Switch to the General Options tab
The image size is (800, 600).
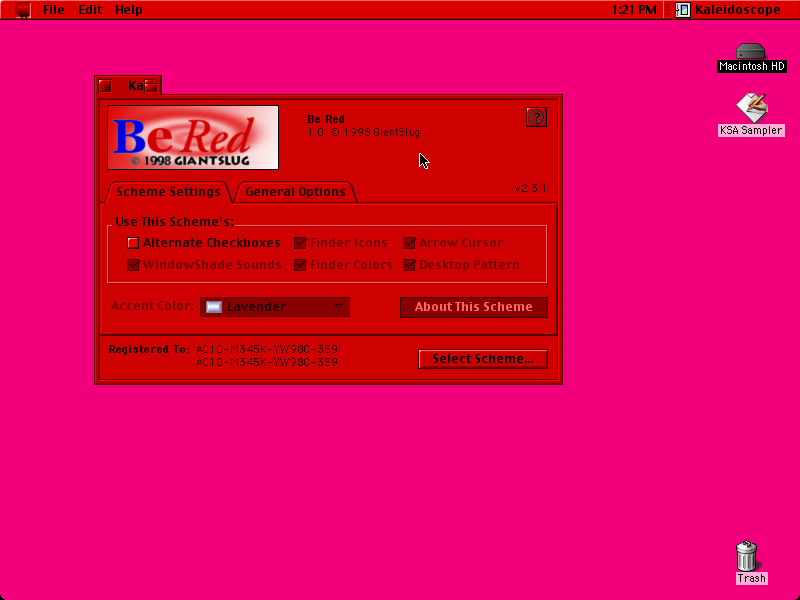click(295, 192)
